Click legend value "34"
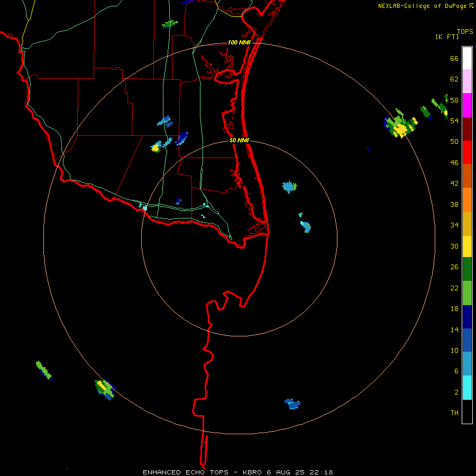 tap(454, 225)
